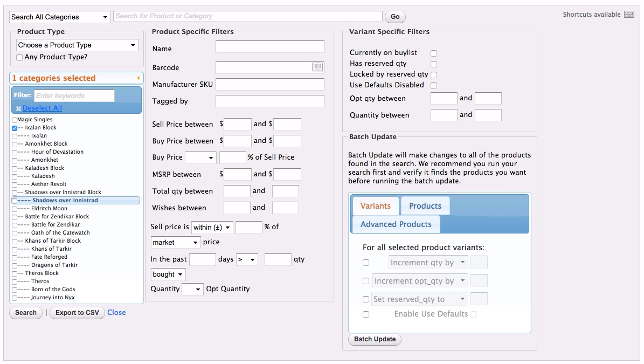Viewport: 644px width, 364px height.
Task: Click the MSRP maximum field
Action: tap(287, 174)
